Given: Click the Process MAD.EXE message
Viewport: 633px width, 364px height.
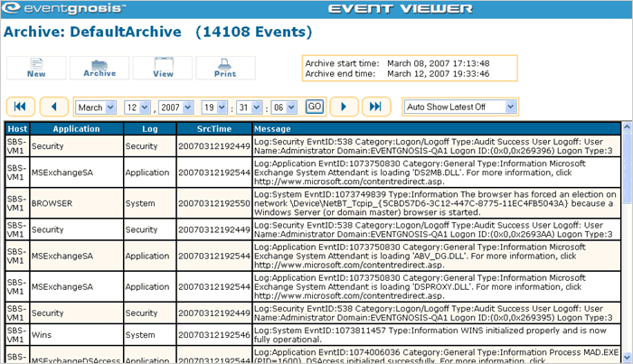Looking at the screenshot, I should point(437,355).
